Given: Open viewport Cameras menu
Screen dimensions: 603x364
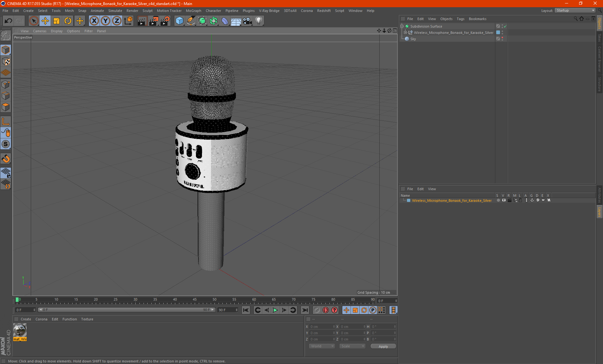Looking at the screenshot, I should [x=40, y=31].
